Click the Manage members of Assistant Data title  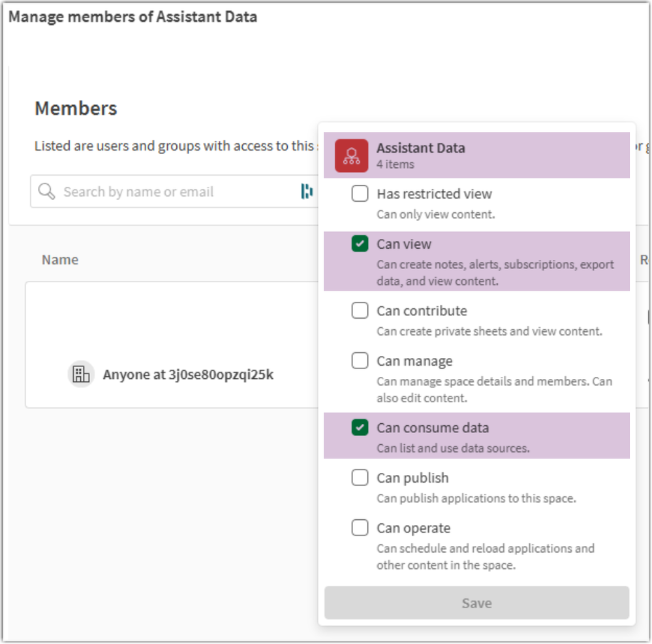(132, 16)
